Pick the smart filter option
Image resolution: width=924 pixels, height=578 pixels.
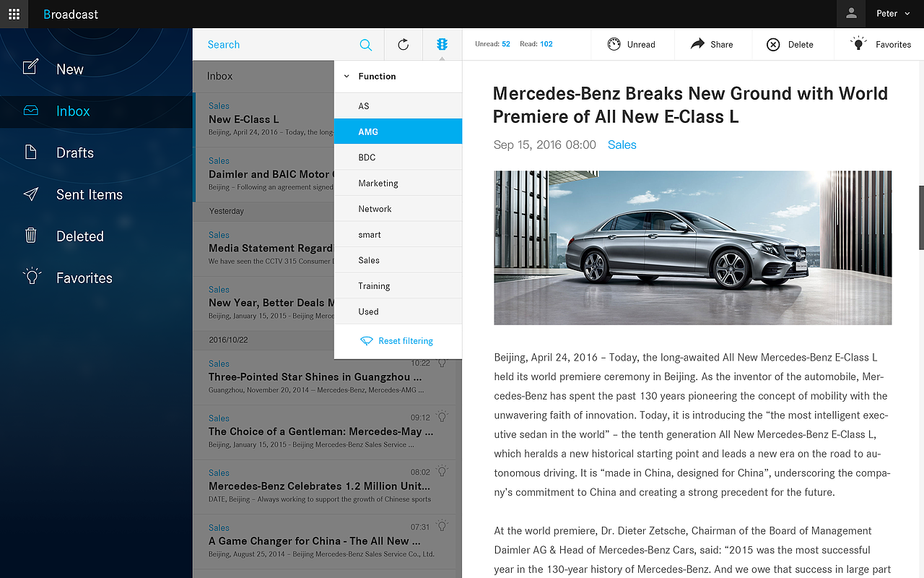click(398, 235)
